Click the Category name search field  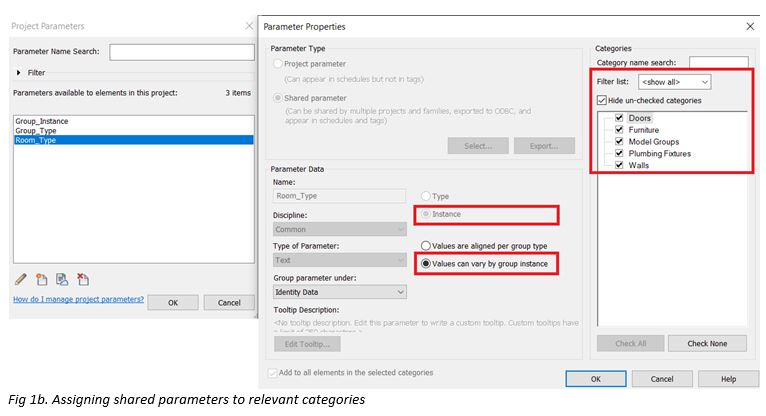coord(719,62)
